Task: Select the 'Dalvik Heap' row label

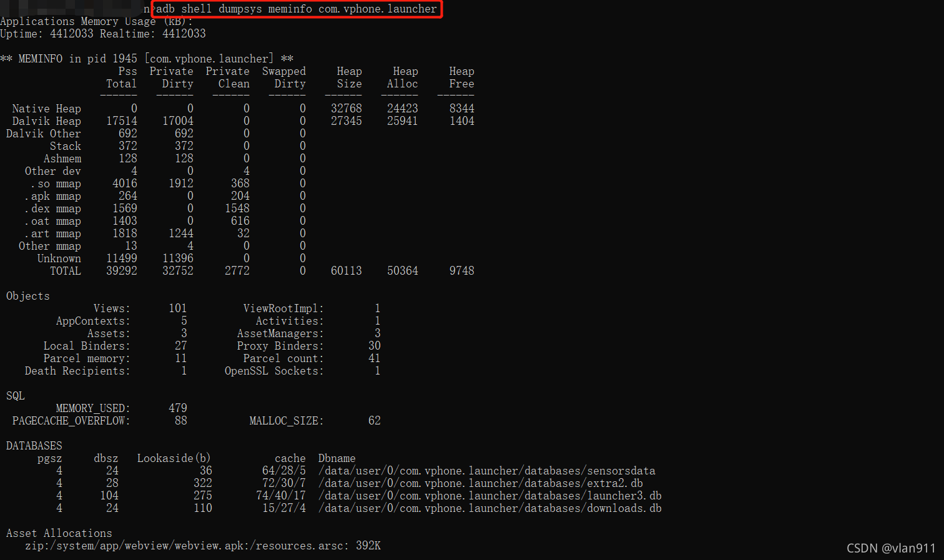Action: (x=47, y=121)
